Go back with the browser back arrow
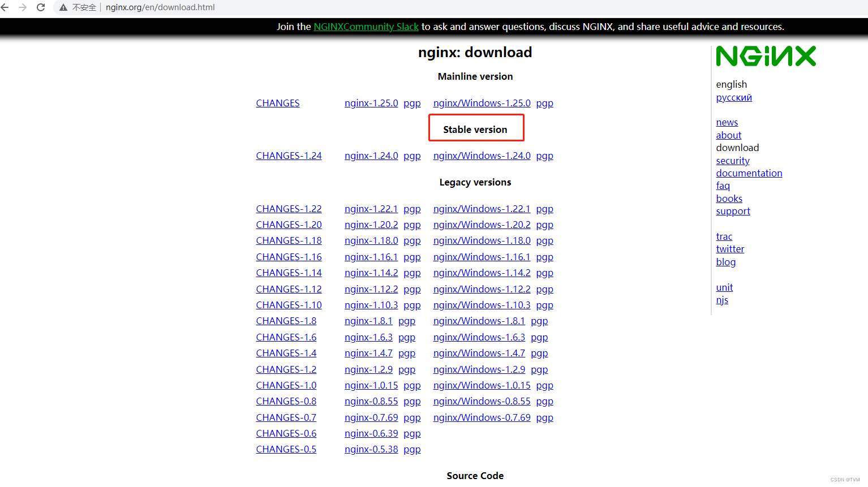 (x=5, y=7)
